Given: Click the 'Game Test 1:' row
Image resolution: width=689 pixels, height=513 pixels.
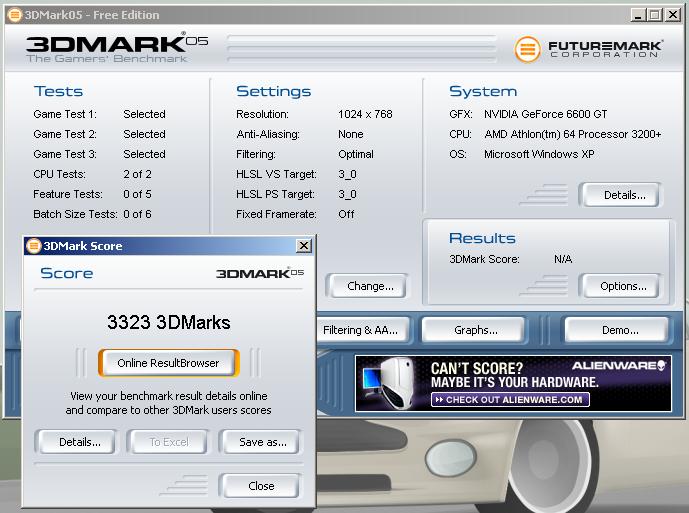Looking at the screenshot, I should pyautogui.click(x=99, y=114).
